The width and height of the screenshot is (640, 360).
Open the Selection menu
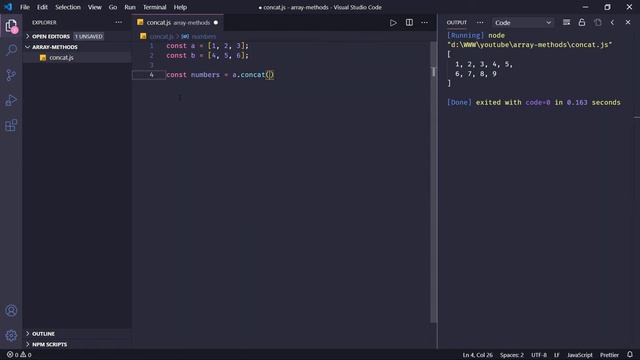[x=68, y=7]
